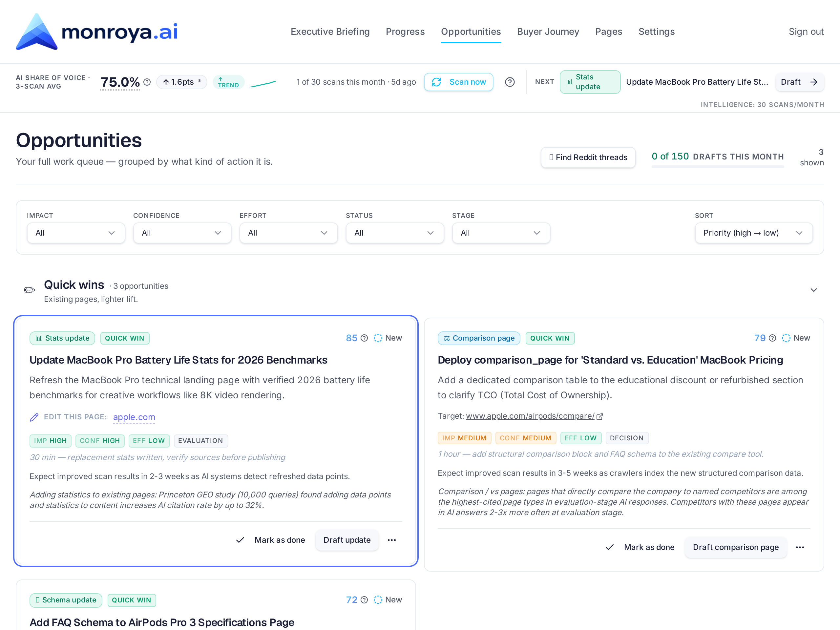Click the CONF HIGH badge
This screenshot has height=630, width=840.
99,441
